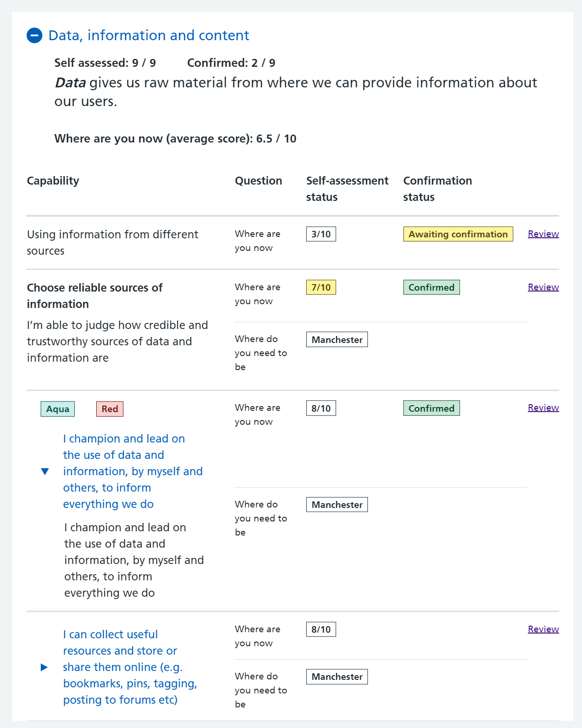Click Manchester tag under Choose reliable sources
Image resolution: width=582 pixels, height=728 pixels.
pyautogui.click(x=337, y=340)
